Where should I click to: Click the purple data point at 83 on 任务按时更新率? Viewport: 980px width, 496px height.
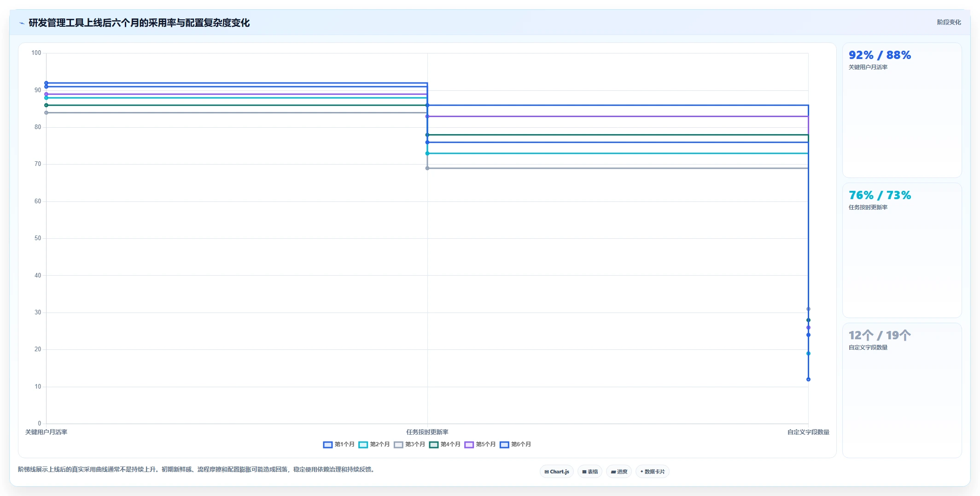click(427, 116)
